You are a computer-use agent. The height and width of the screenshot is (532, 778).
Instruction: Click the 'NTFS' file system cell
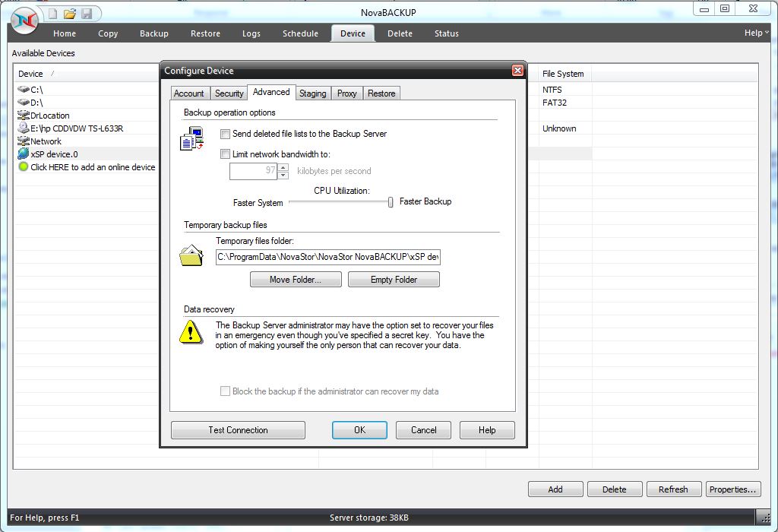[552, 90]
